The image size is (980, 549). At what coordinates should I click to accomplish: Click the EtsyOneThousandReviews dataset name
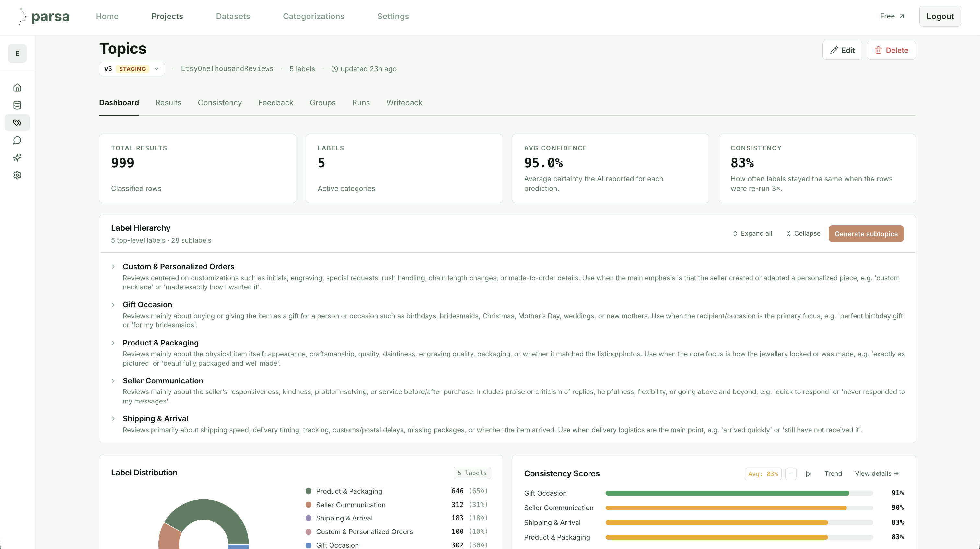coord(227,69)
